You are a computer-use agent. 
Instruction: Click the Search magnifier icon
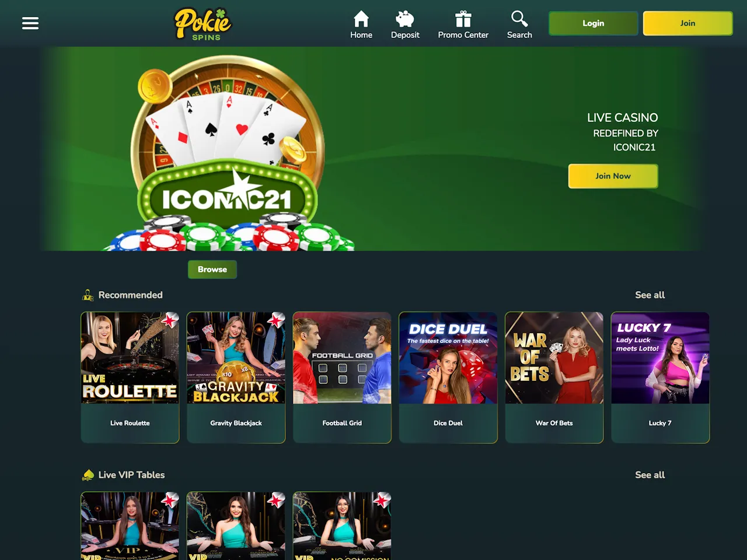pos(519,19)
